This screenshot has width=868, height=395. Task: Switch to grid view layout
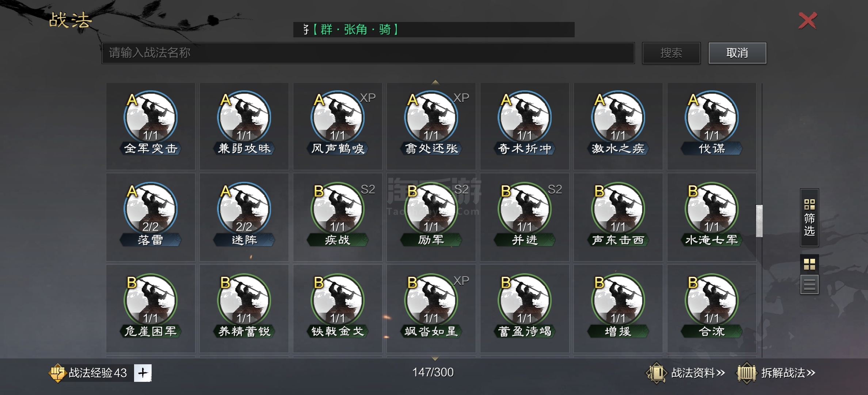810,264
